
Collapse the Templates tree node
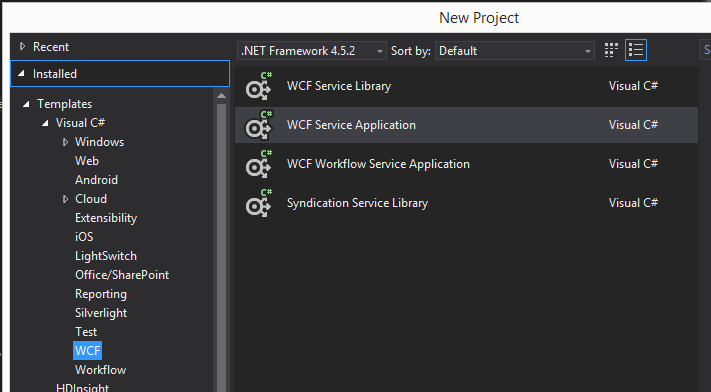coord(26,104)
